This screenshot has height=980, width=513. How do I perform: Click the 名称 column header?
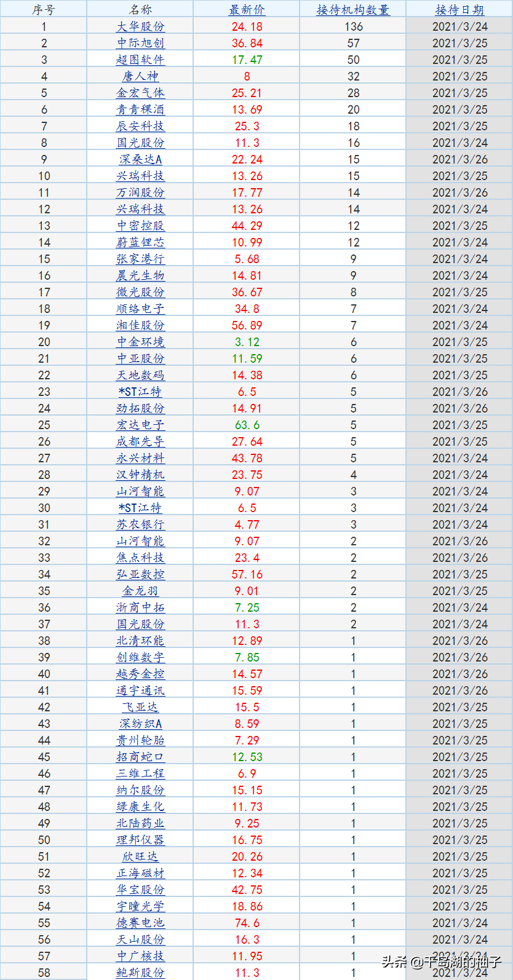click(140, 10)
